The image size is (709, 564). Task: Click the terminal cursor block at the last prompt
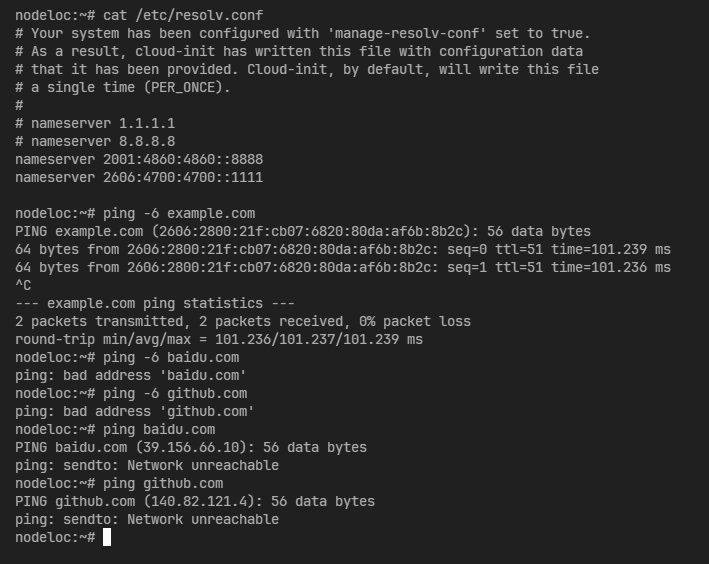[107, 537]
